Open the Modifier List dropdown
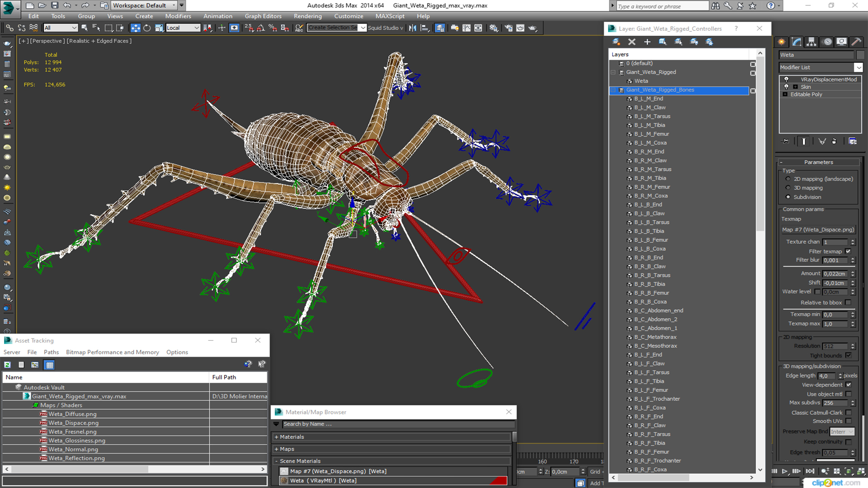868x488 pixels. tap(858, 67)
